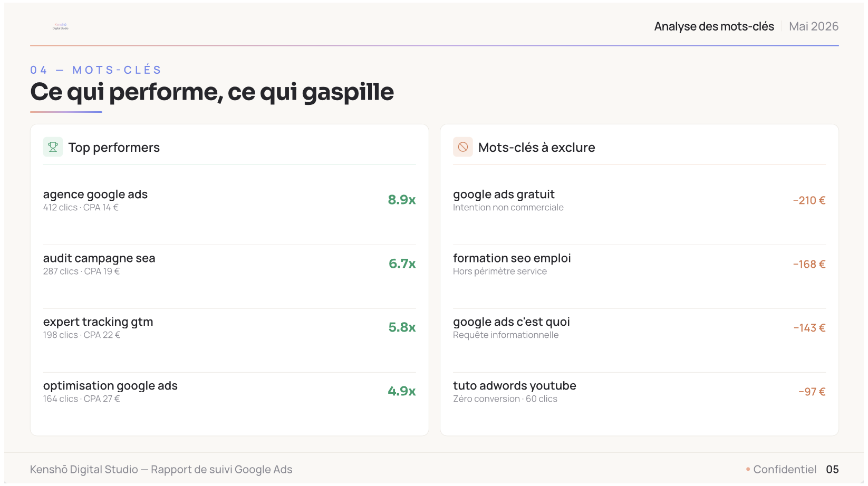Click 'formation seo emploi' keyword
The image size is (868, 486).
[512, 258]
